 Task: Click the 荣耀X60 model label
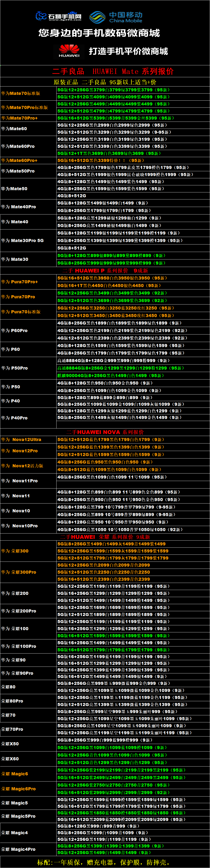pos(10,759)
